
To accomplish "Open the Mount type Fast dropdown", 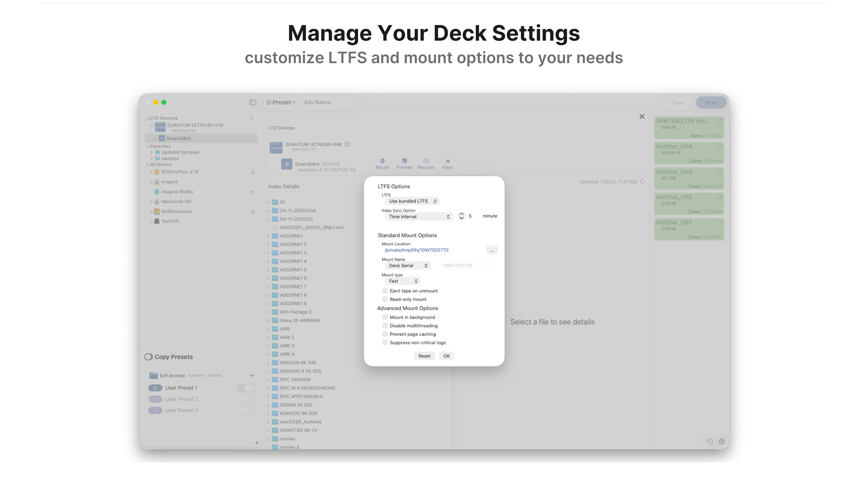I will pyautogui.click(x=403, y=281).
